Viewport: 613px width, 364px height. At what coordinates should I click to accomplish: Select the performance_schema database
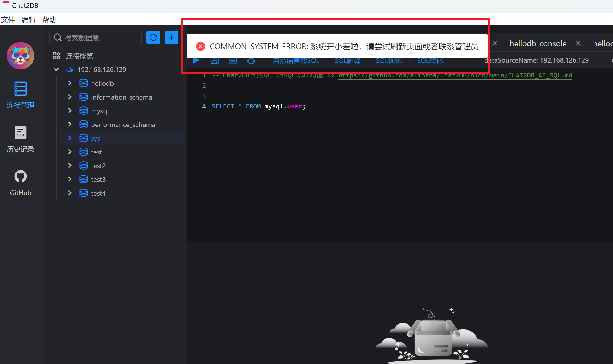pyautogui.click(x=123, y=125)
